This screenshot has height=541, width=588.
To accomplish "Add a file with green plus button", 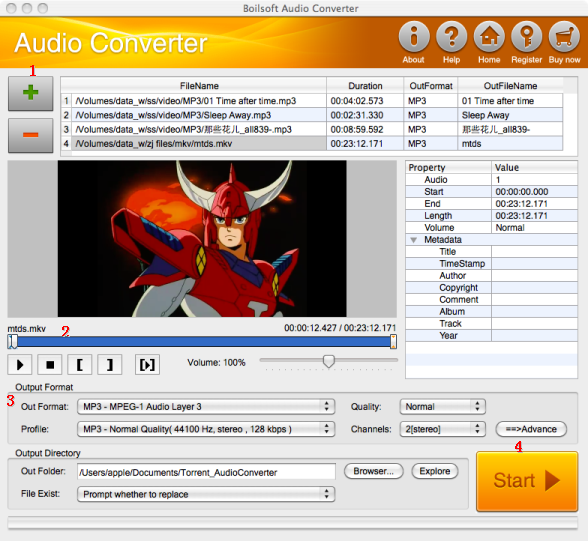I will [x=30, y=93].
